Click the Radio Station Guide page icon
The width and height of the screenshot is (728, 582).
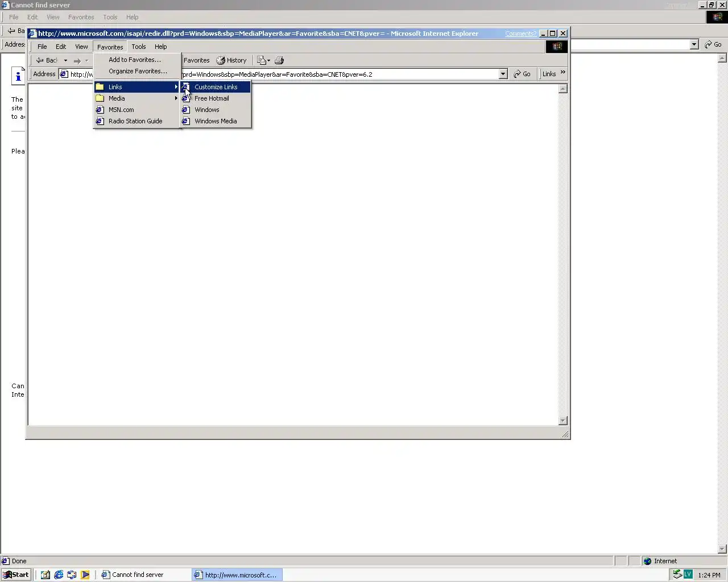pos(100,121)
